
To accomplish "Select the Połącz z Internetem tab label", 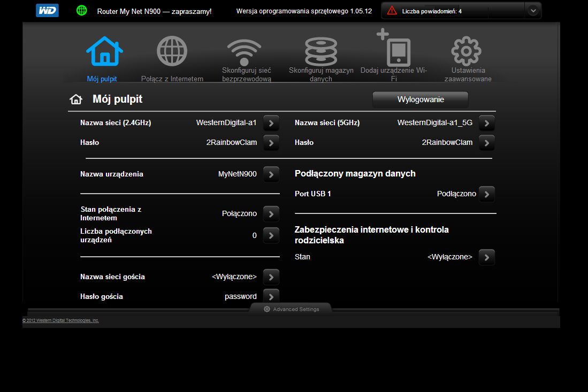I will [172, 79].
